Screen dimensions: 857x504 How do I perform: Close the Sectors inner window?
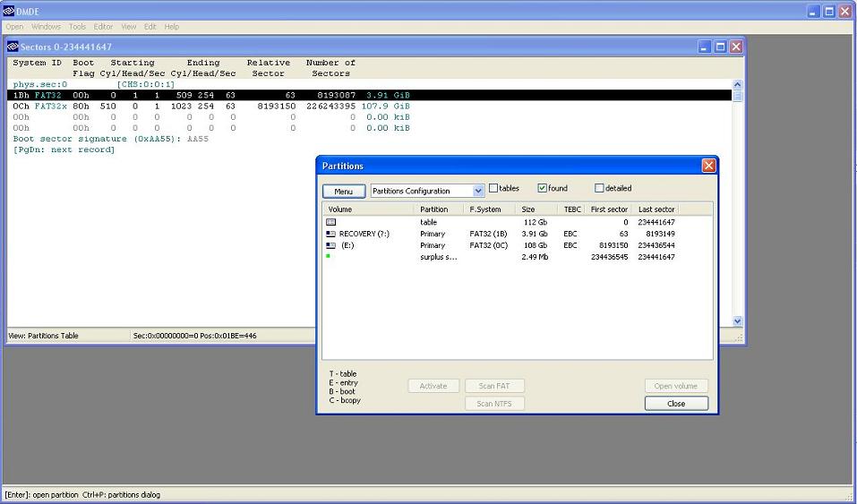(x=736, y=47)
